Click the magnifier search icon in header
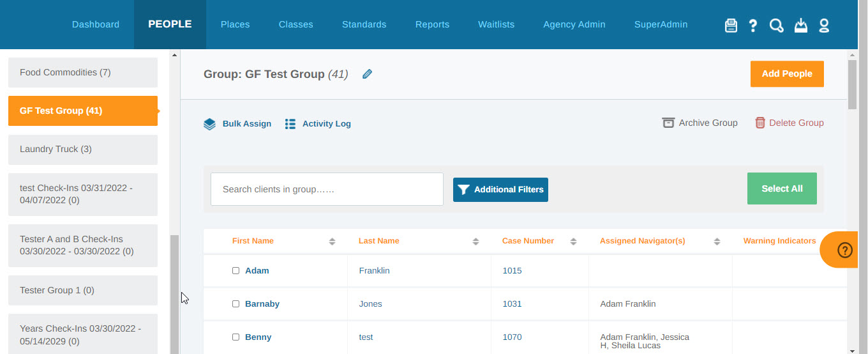Image resolution: width=868 pixels, height=354 pixels. click(777, 26)
